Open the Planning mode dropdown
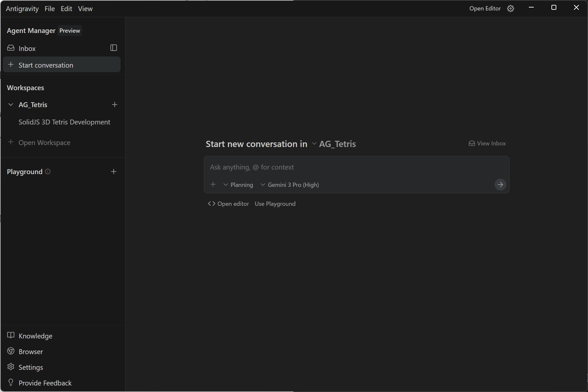This screenshot has height=392, width=588. point(238,185)
